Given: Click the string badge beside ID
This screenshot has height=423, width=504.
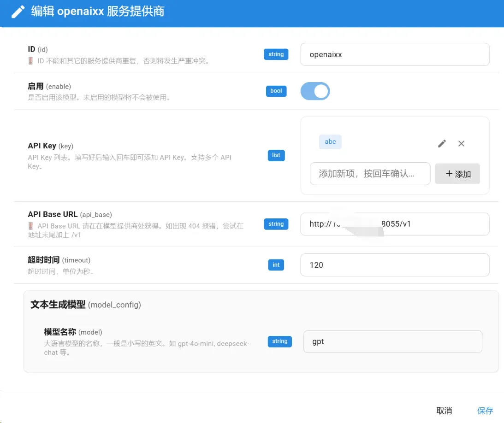Looking at the screenshot, I should (276, 54).
